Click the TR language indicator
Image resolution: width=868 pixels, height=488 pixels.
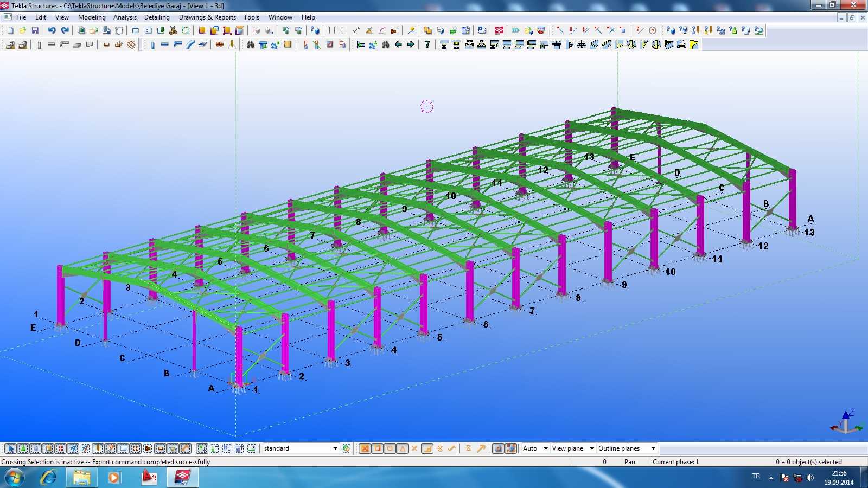(756, 476)
